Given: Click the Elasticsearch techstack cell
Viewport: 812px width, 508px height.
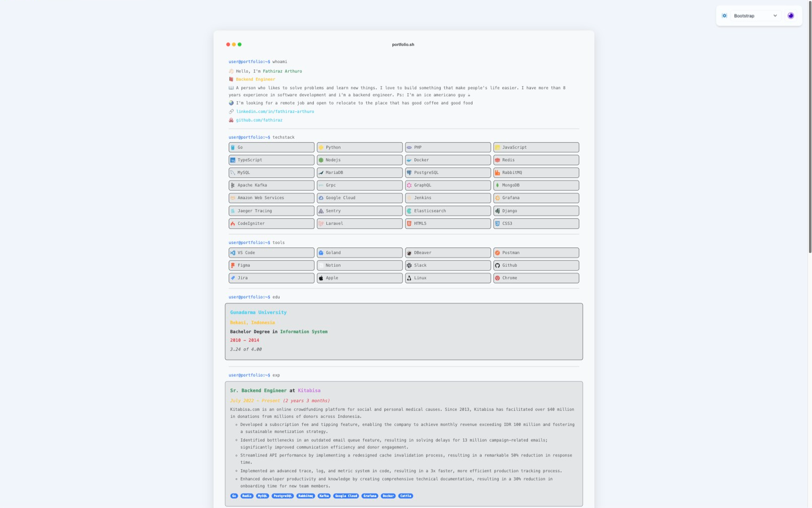Looking at the screenshot, I should pos(448,211).
